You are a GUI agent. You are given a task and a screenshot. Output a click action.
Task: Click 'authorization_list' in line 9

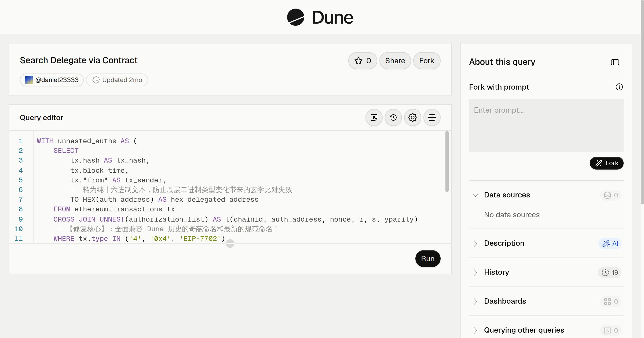point(167,219)
